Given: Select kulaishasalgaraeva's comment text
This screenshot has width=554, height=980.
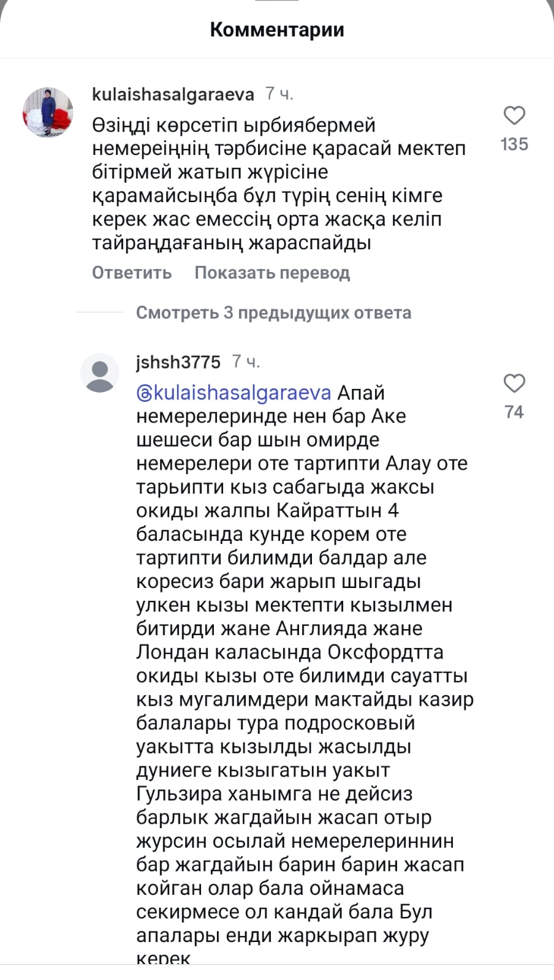Looking at the screenshot, I should pos(279,184).
